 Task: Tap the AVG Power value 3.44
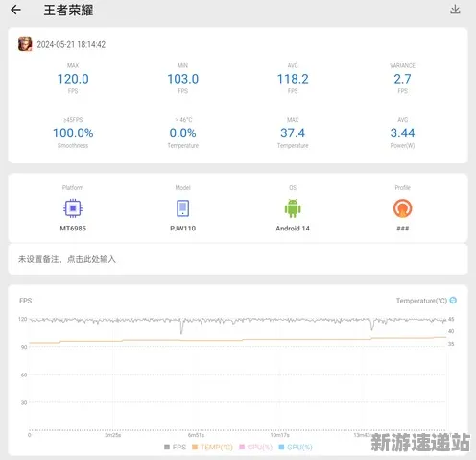[x=402, y=133]
